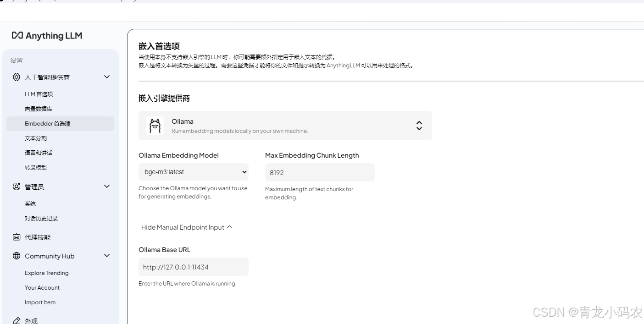644x324 pixels.
Task: Click the 设置 sidebar heading
Action: point(17,60)
